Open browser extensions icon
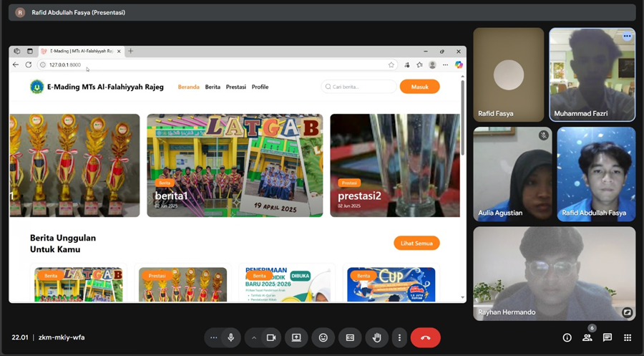This screenshot has width=644, height=356. (x=406, y=64)
